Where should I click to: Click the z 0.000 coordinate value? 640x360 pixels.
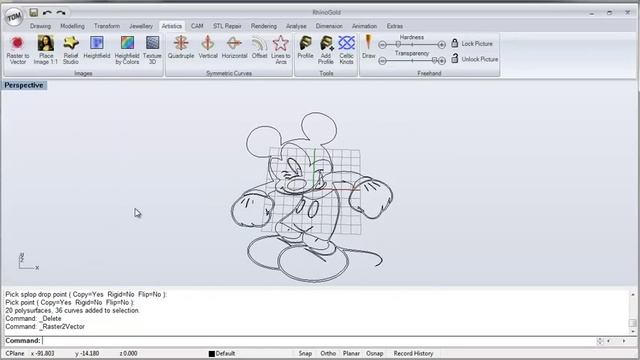point(128,353)
